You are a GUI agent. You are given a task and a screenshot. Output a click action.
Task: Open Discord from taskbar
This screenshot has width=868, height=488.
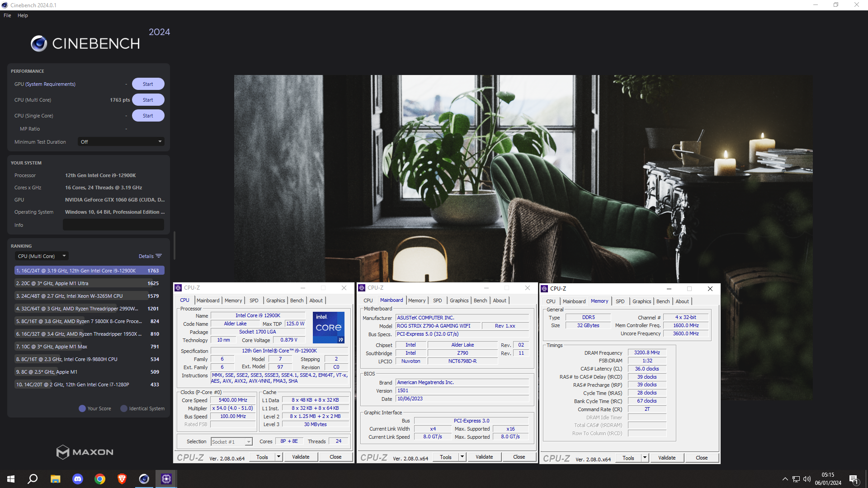[77, 479]
